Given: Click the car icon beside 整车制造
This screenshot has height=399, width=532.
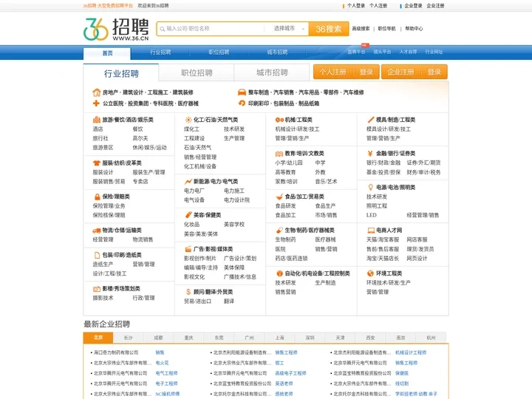Looking at the screenshot, I should pyautogui.click(x=242, y=92).
